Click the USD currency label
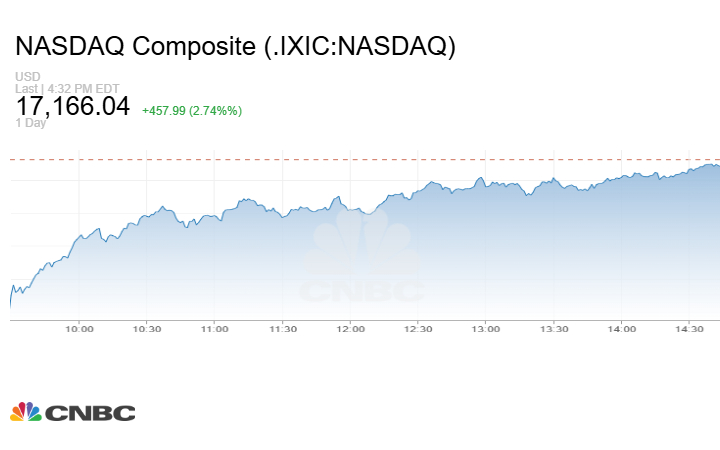 pyautogui.click(x=27, y=77)
